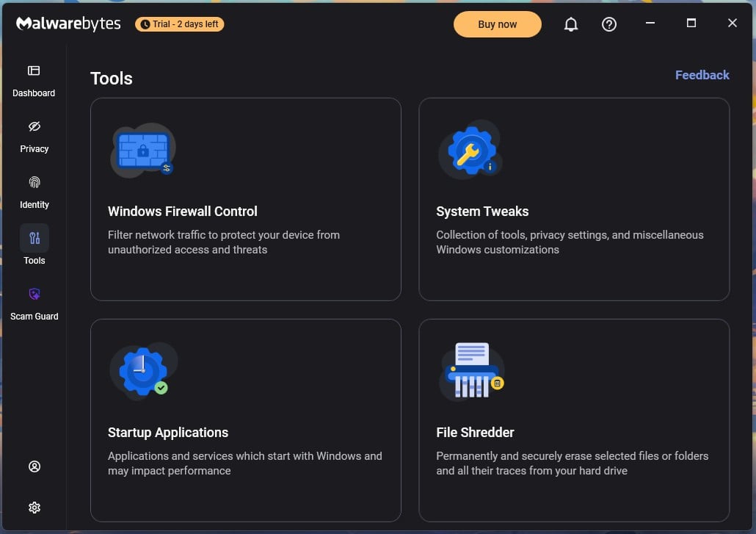Screen dimensions: 756x534
Task: Open the Feedback link
Action: pyautogui.click(x=702, y=75)
